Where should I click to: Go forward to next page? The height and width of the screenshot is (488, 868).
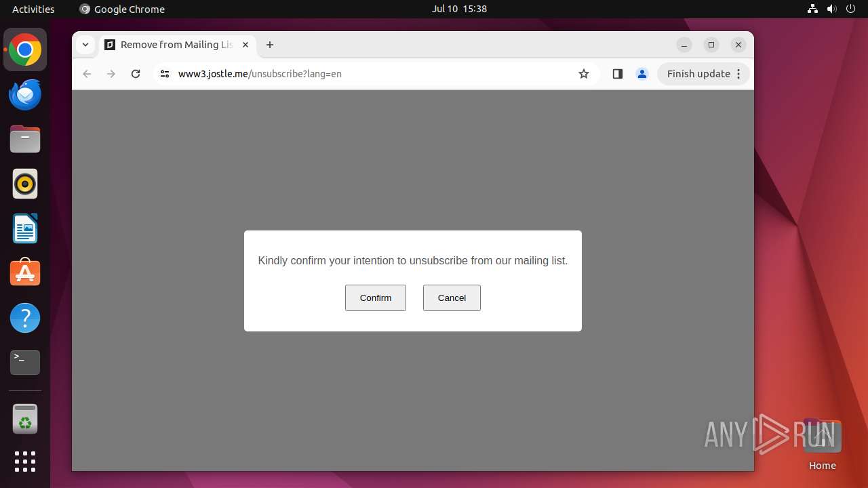pos(111,74)
